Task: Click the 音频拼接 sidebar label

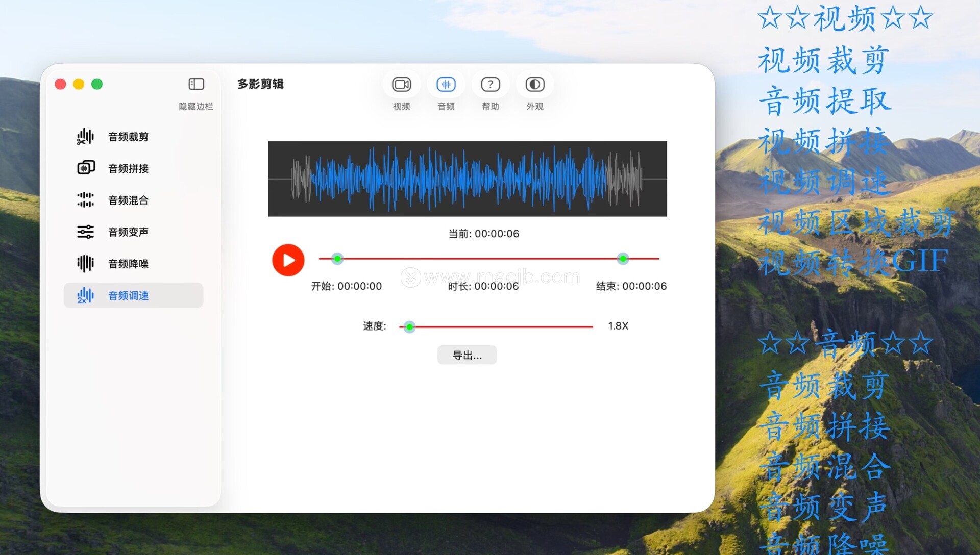Action: pyautogui.click(x=128, y=168)
